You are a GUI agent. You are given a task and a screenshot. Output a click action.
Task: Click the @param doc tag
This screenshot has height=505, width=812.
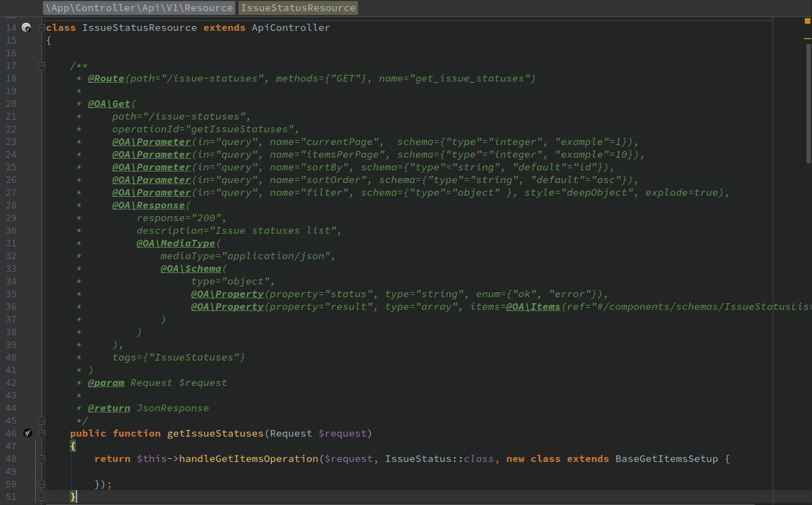(x=106, y=383)
